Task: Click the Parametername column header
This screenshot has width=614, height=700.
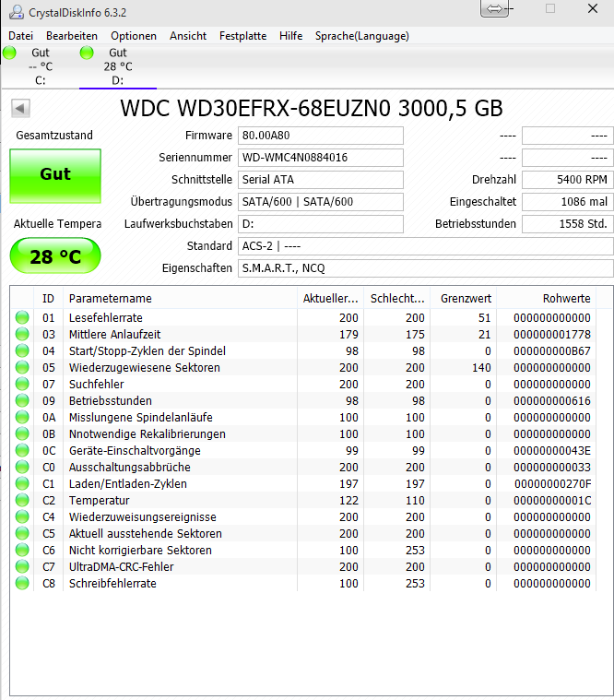Action: 181,298
